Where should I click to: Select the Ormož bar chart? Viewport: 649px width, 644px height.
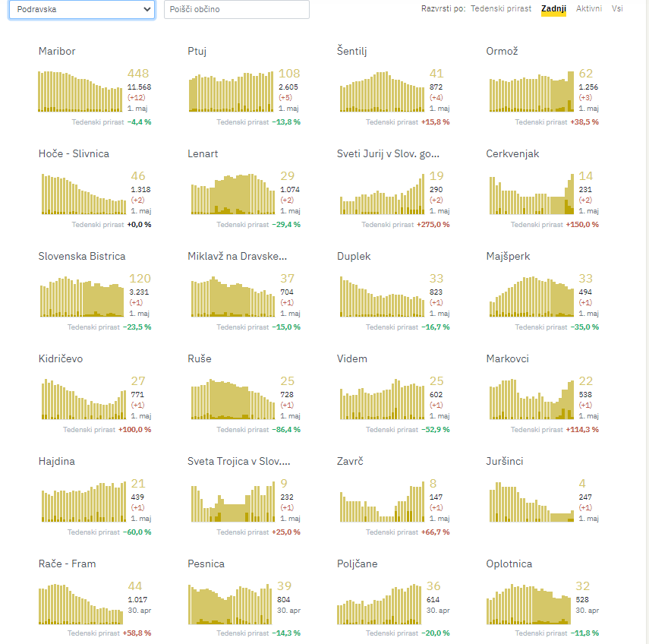531,92
